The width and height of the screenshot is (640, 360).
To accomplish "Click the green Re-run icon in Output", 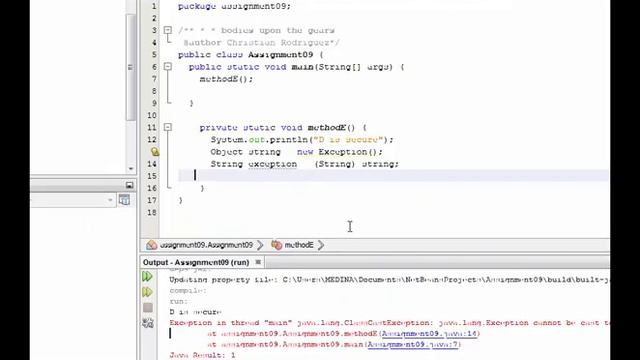I will point(147,276).
